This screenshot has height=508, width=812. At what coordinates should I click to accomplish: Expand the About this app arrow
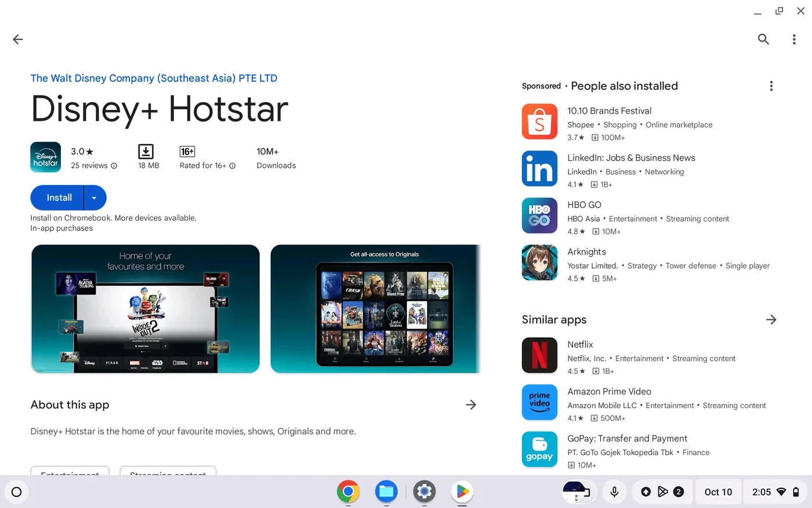471,405
